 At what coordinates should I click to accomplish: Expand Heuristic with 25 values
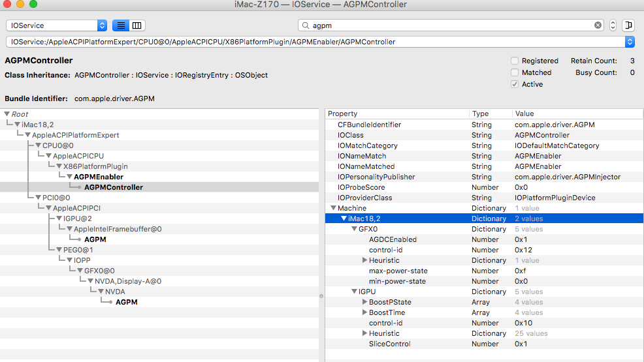coord(364,333)
